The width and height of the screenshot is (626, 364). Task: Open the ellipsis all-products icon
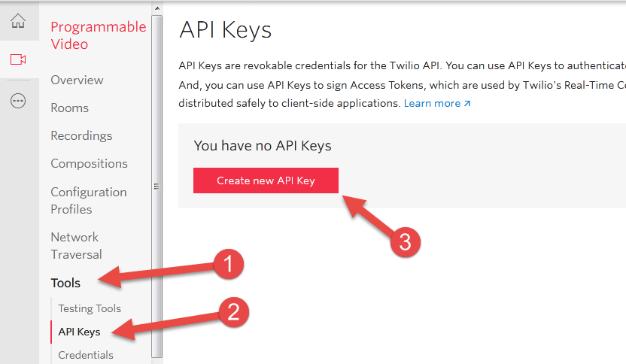point(18,101)
